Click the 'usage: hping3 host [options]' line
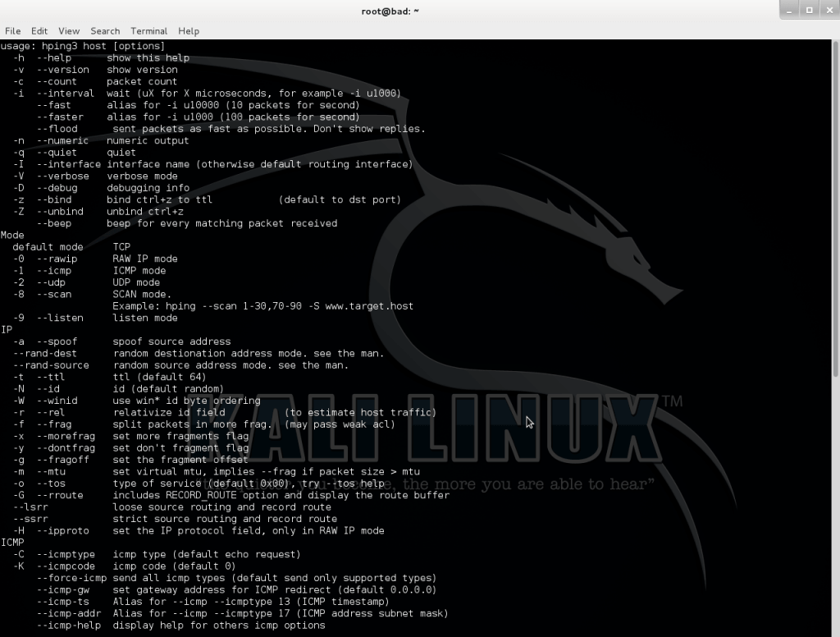The image size is (840, 637). [83, 46]
